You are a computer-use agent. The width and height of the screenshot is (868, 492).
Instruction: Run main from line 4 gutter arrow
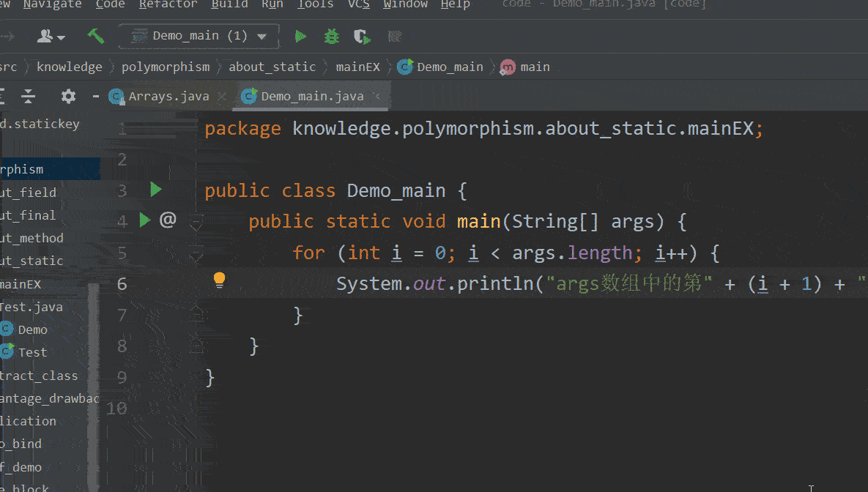point(144,220)
